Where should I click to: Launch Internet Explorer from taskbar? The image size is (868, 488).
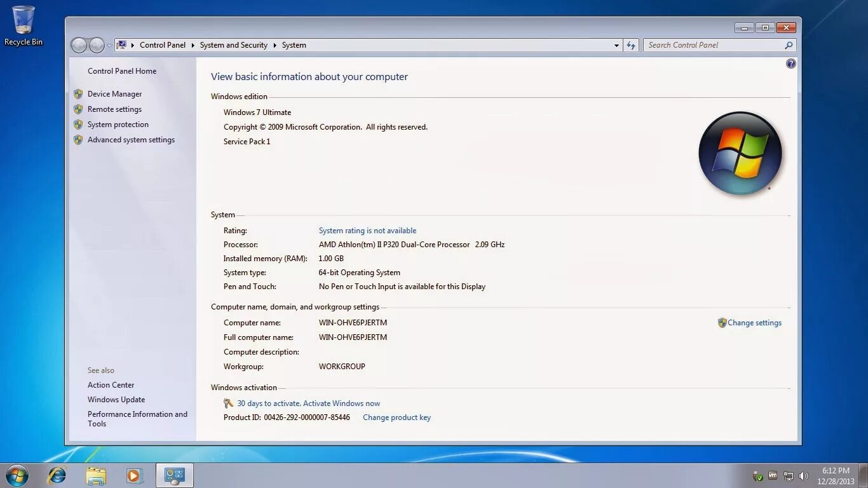57,475
